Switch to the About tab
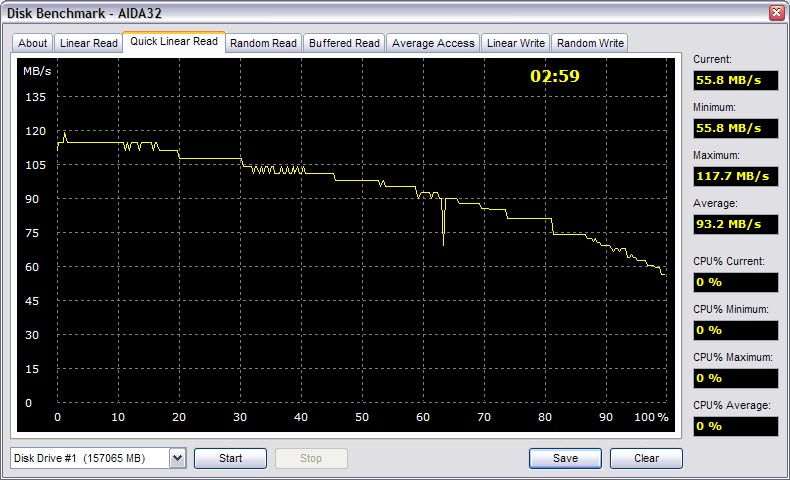This screenshot has width=790, height=480. click(32, 43)
